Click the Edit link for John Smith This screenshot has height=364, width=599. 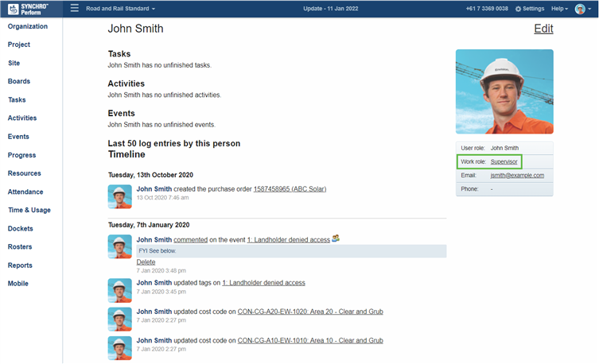pyautogui.click(x=543, y=29)
